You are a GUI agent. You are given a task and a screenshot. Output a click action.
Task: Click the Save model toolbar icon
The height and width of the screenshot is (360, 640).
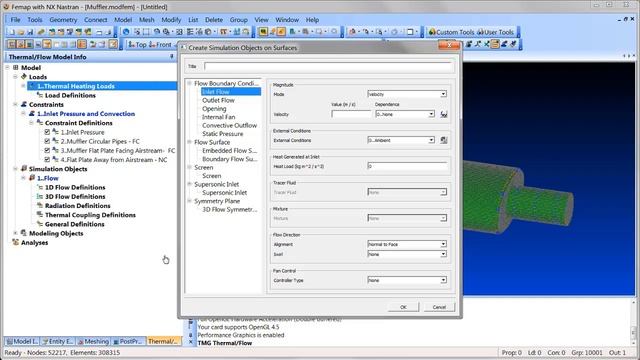[30, 32]
